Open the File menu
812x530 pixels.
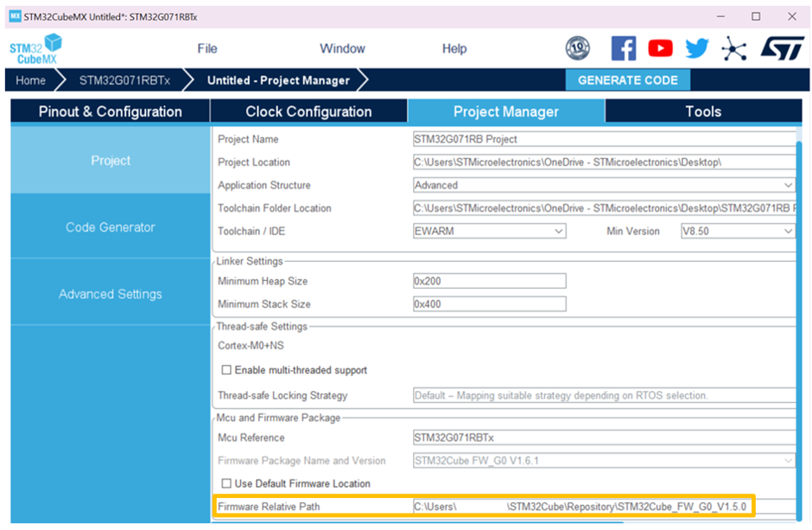tap(207, 48)
